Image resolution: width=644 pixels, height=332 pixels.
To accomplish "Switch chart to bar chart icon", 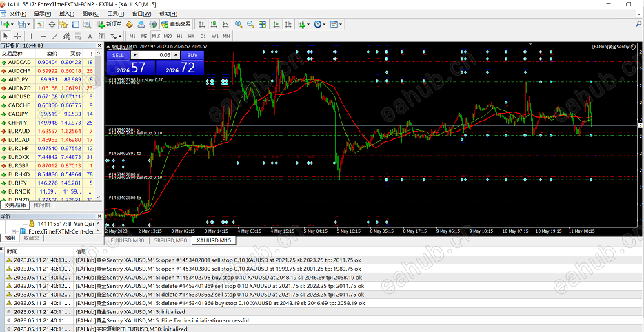I will 202,24.
